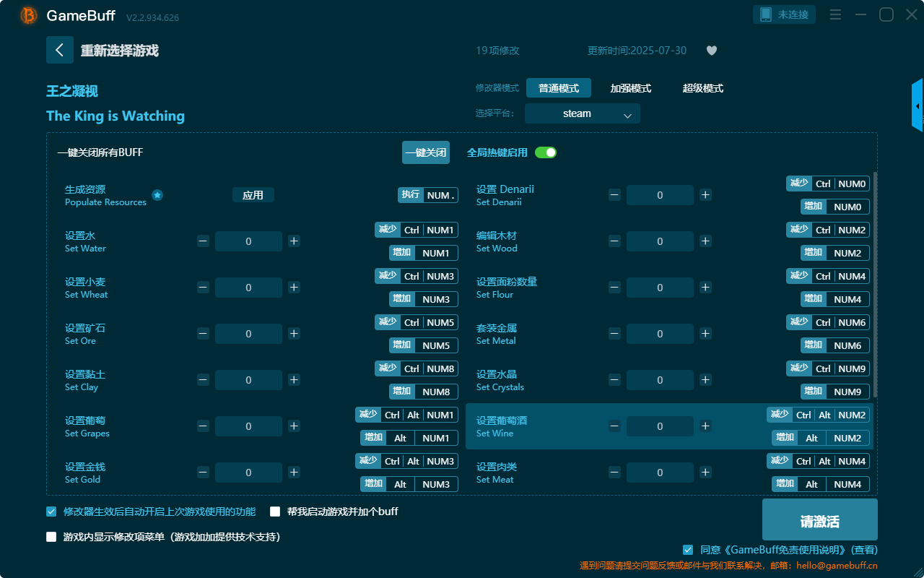Uncheck auto-enable last used functions checkbox
This screenshot has height=578, width=924.
coord(51,512)
